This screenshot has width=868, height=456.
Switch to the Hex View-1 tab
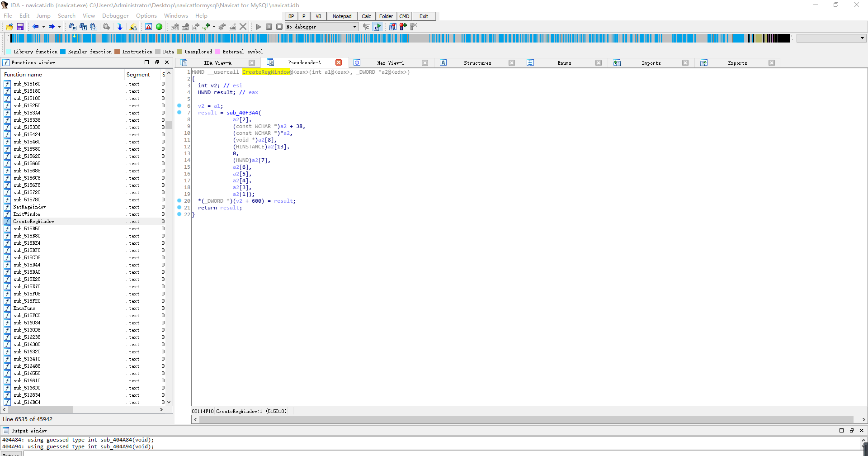(x=391, y=63)
